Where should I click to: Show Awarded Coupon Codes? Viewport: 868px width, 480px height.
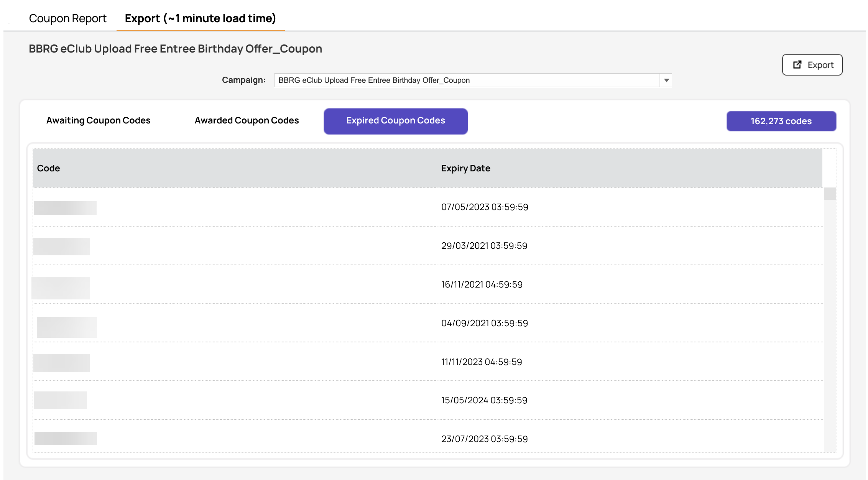(247, 121)
